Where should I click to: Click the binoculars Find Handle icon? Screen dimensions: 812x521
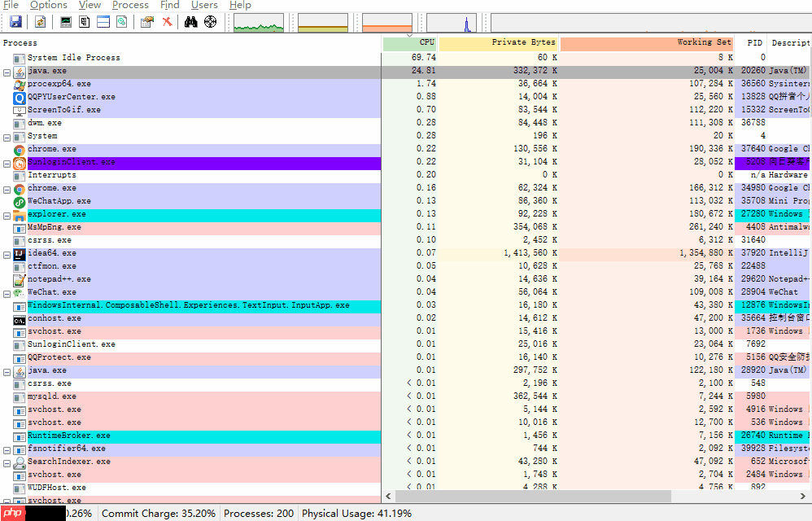190,22
